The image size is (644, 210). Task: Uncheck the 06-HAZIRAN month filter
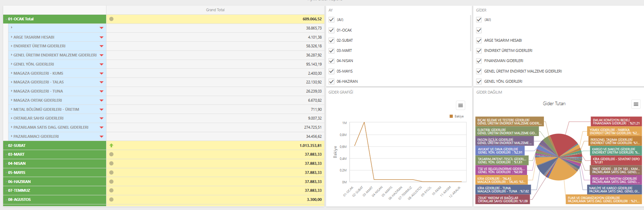coord(331,81)
